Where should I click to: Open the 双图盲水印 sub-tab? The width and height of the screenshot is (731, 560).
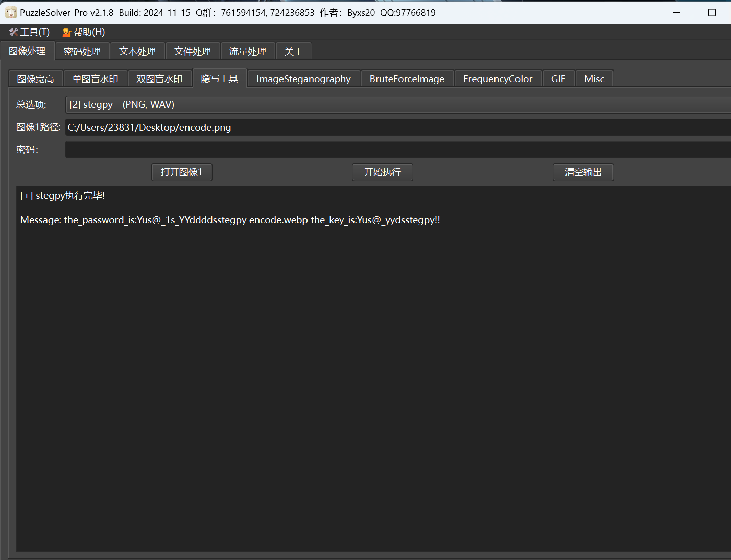(x=159, y=79)
